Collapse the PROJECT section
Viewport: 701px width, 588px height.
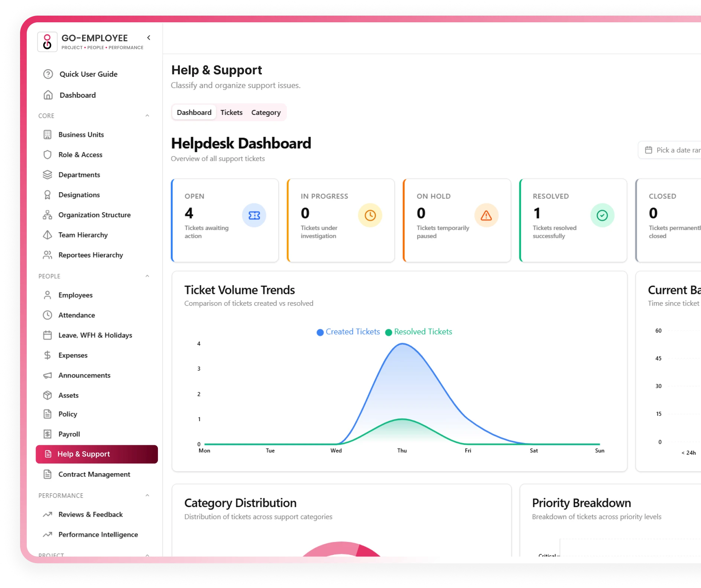tap(147, 555)
